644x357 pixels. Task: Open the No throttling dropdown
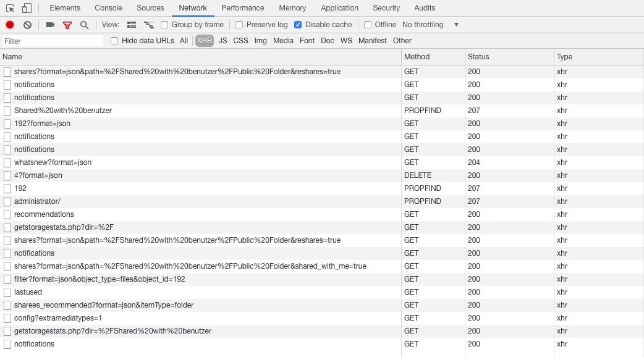(430, 25)
